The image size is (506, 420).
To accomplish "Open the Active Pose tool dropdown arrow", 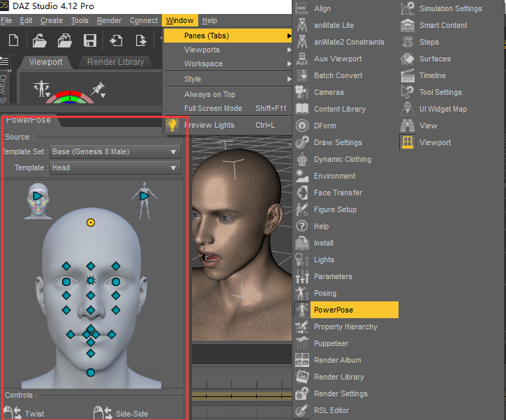I will 47,95.
